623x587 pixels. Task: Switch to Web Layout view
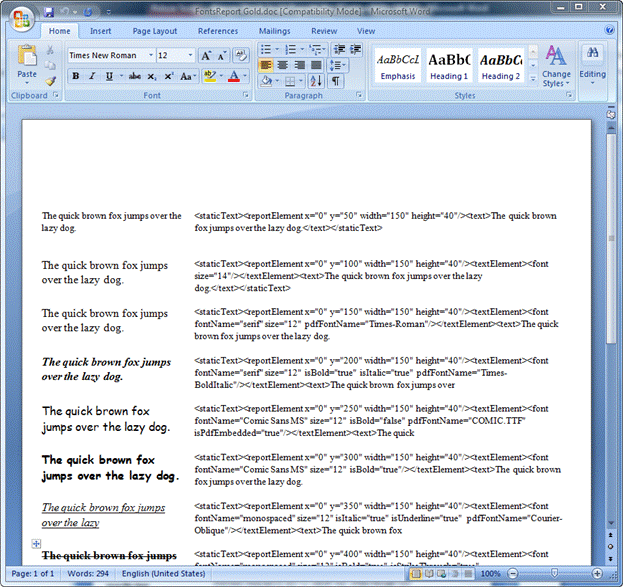coord(441,573)
